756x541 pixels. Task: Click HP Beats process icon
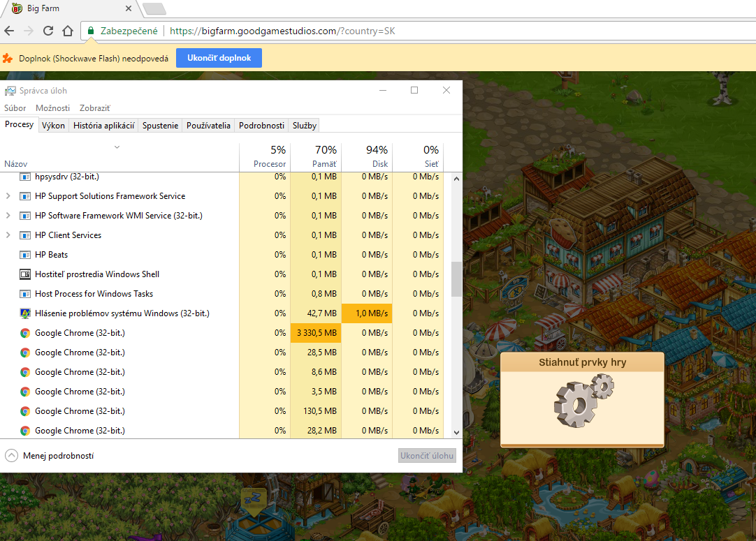(x=25, y=254)
